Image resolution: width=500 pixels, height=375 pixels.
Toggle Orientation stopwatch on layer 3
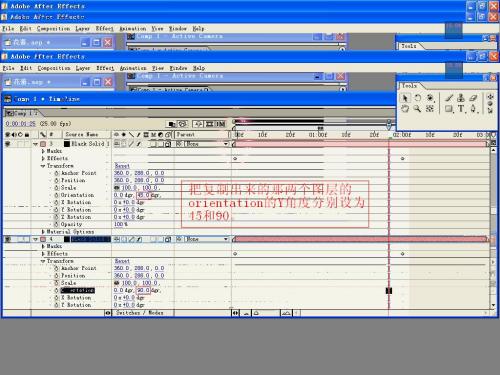tap(57, 195)
